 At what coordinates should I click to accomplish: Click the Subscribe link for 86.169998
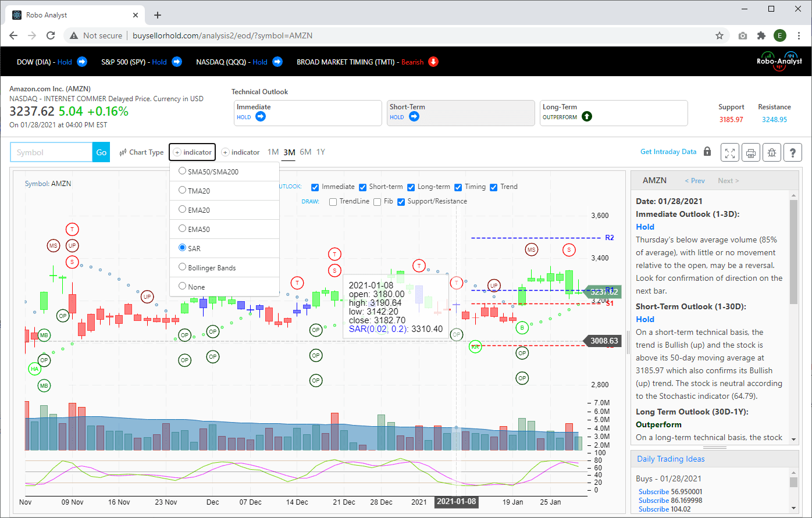coord(654,501)
